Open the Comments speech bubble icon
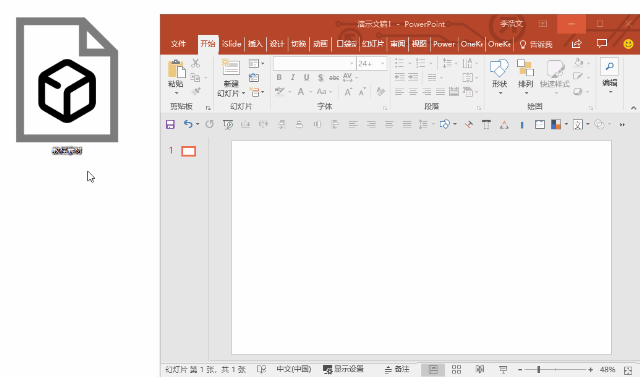Screen dimensions: 640x377 pyautogui.click(x=602, y=43)
